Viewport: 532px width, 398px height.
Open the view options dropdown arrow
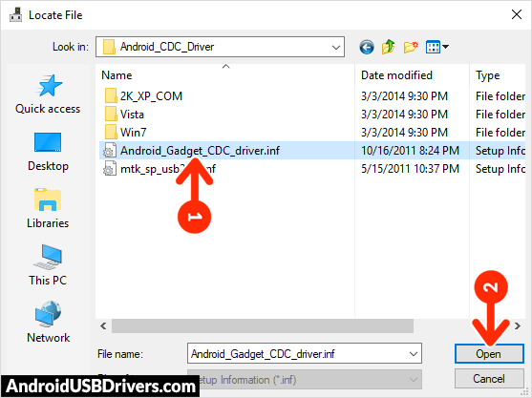(445, 47)
